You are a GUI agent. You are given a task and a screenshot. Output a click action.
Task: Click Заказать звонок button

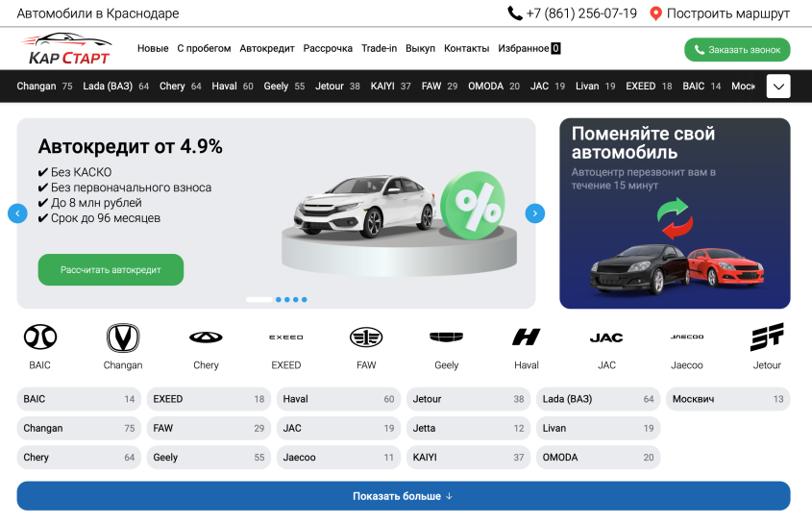pyautogui.click(x=737, y=50)
